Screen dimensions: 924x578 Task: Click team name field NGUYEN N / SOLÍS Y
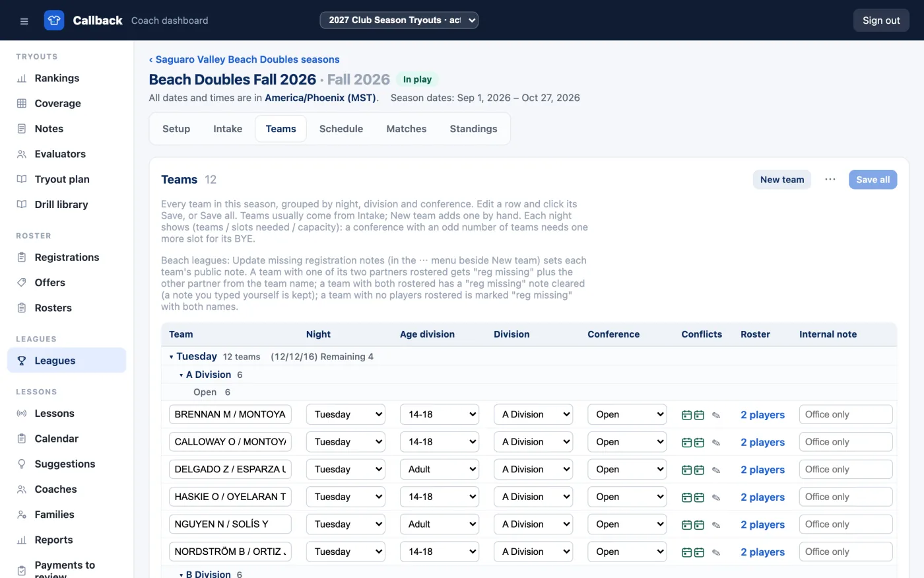230,524
